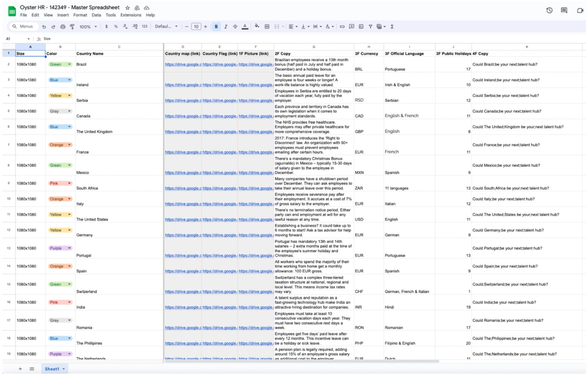Open the Borders tool icon

click(x=267, y=27)
